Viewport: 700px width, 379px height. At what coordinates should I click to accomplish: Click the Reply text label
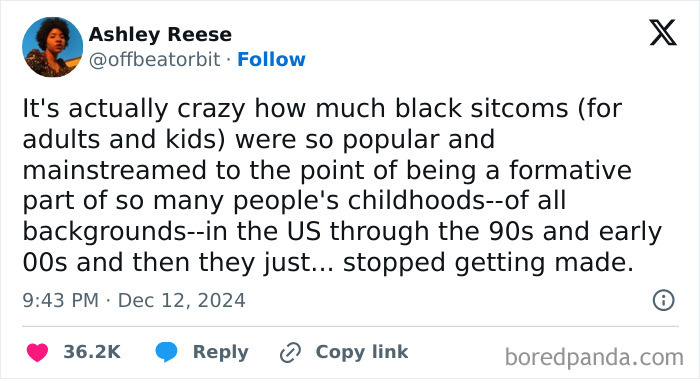(x=221, y=352)
